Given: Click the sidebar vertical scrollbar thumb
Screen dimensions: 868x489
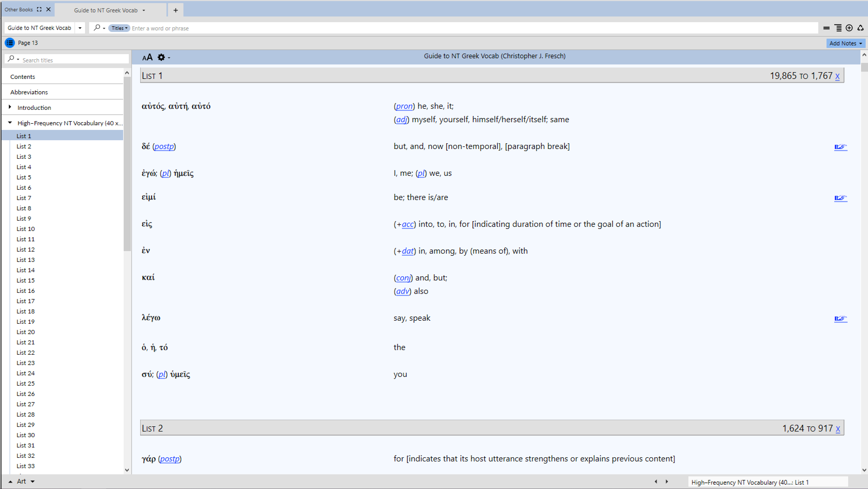Looking at the screenshot, I should click(127, 164).
